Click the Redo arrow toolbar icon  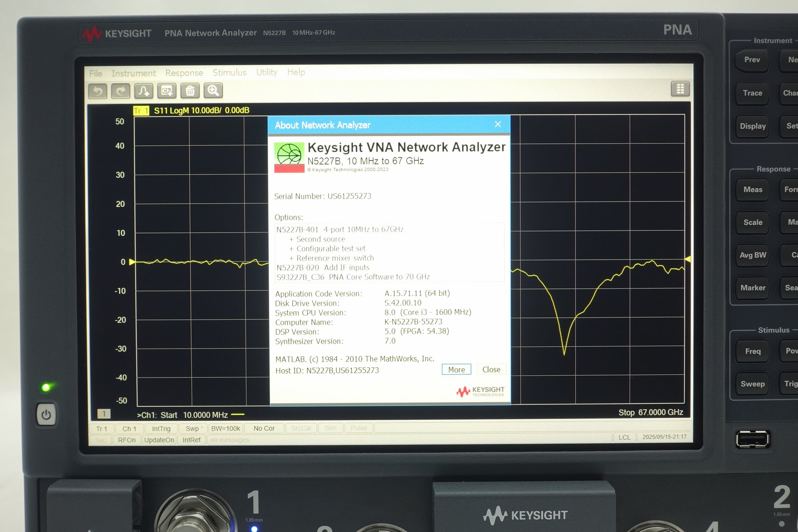[121, 91]
